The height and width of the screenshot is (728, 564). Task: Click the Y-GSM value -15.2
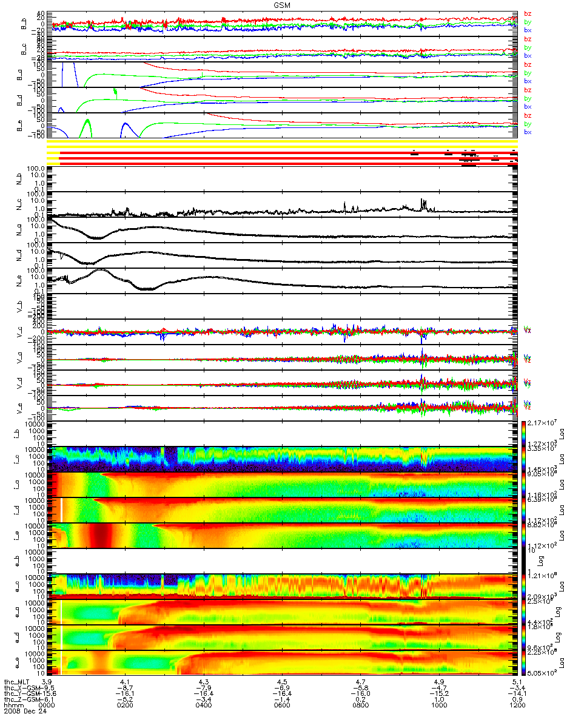438,694
